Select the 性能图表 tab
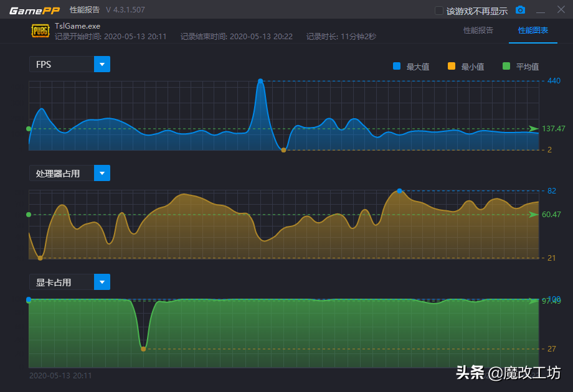Screen dimensions: 573x392 click(x=533, y=30)
